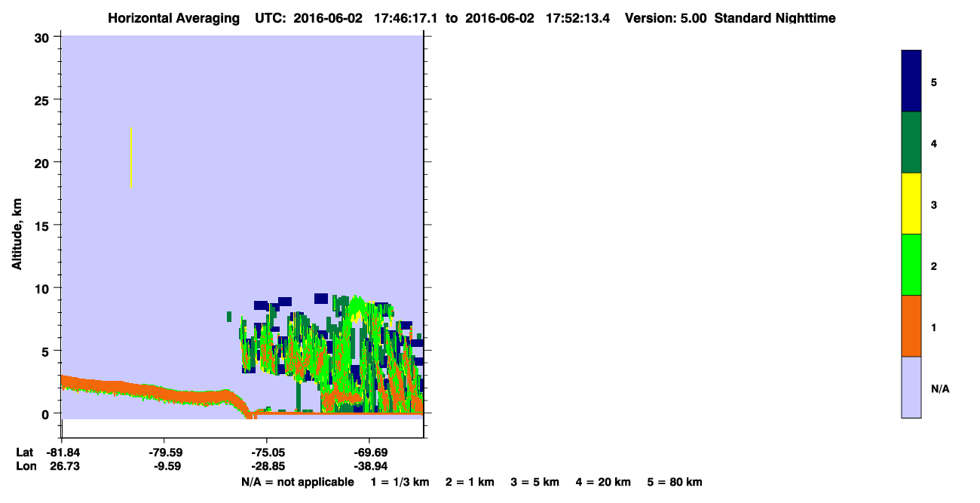
Task: Click the y-axis tick label 30
Action: pyautogui.click(x=42, y=37)
